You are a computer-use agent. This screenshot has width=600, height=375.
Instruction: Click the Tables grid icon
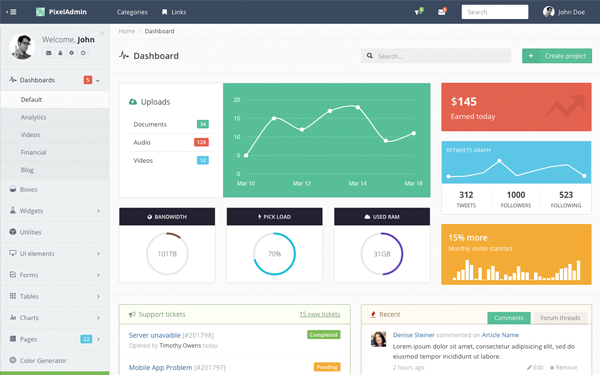[x=13, y=296]
